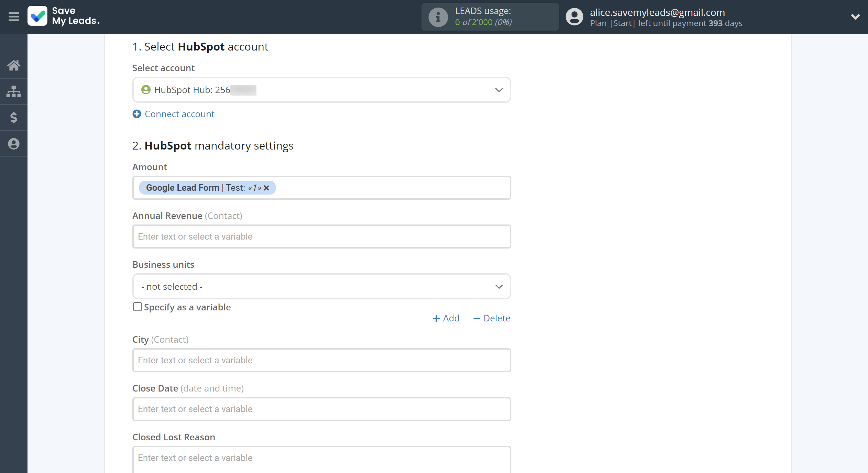The width and height of the screenshot is (868, 473).
Task: Click the Connect account link
Action: point(179,114)
